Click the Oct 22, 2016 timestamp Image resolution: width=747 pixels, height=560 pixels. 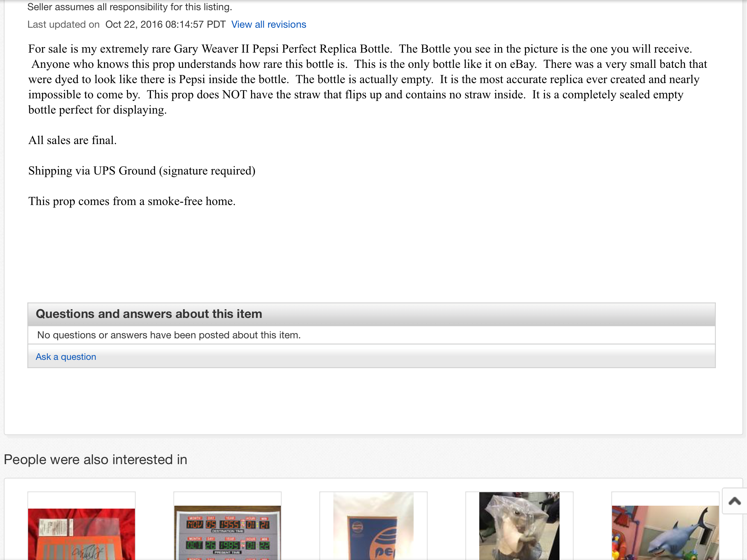tap(166, 24)
